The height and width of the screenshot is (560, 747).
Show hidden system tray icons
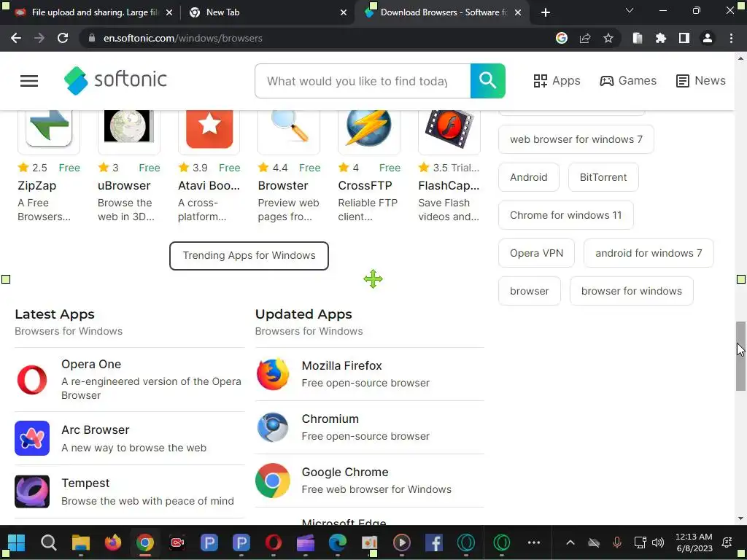coord(570,542)
